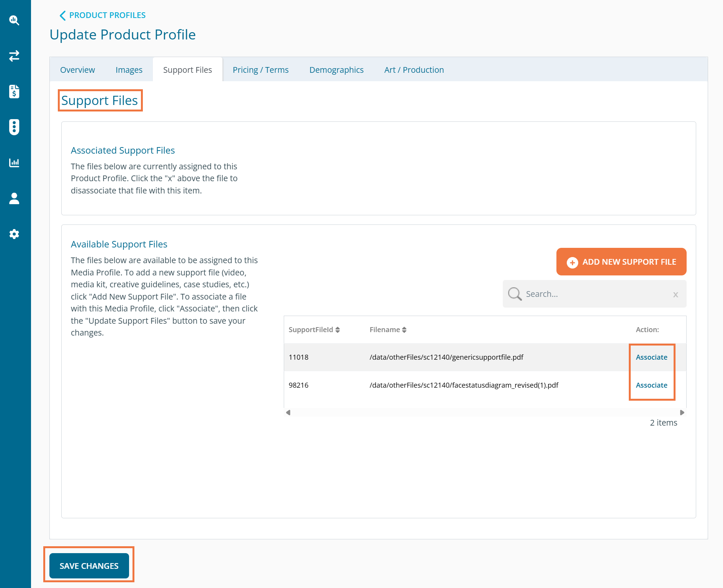Open the dollar invoice document icon
Viewport: 723px width, 588px height.
[14, 92]
